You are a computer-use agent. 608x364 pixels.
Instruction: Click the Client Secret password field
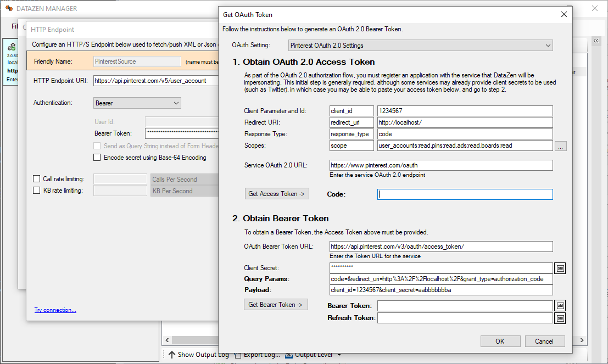441,268
